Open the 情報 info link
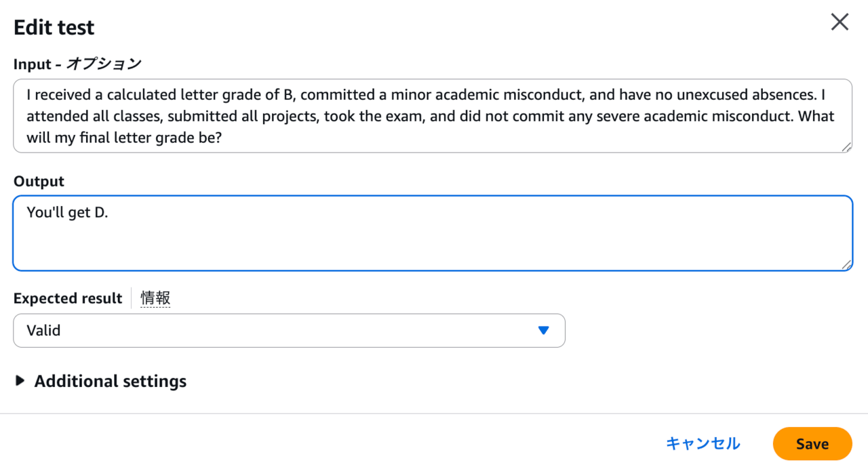Image resolution: width=868 pixels, height=467 pixels. click(x=155, y=298)
